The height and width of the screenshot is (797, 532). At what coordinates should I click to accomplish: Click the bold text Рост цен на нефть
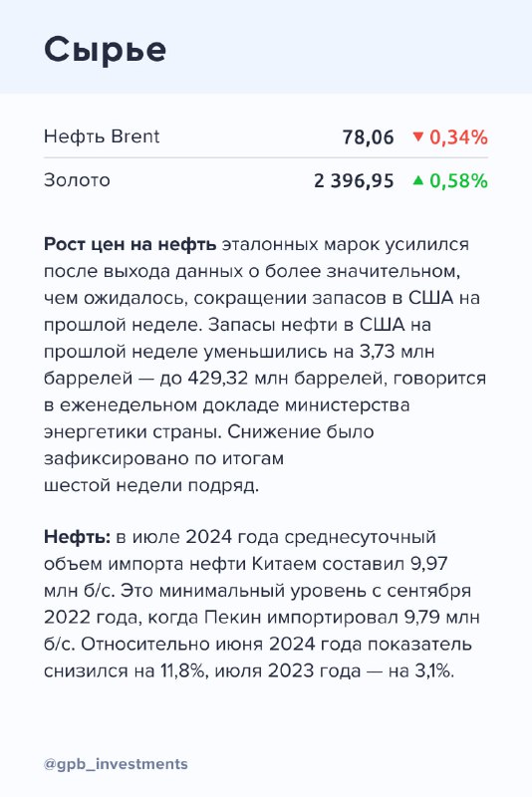pos(131,244)
